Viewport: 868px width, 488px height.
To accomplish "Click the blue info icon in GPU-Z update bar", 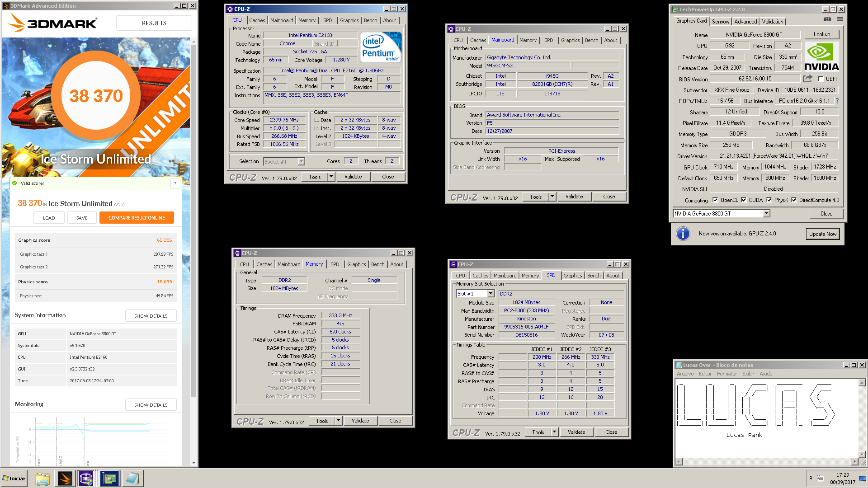I will (683, 234).
